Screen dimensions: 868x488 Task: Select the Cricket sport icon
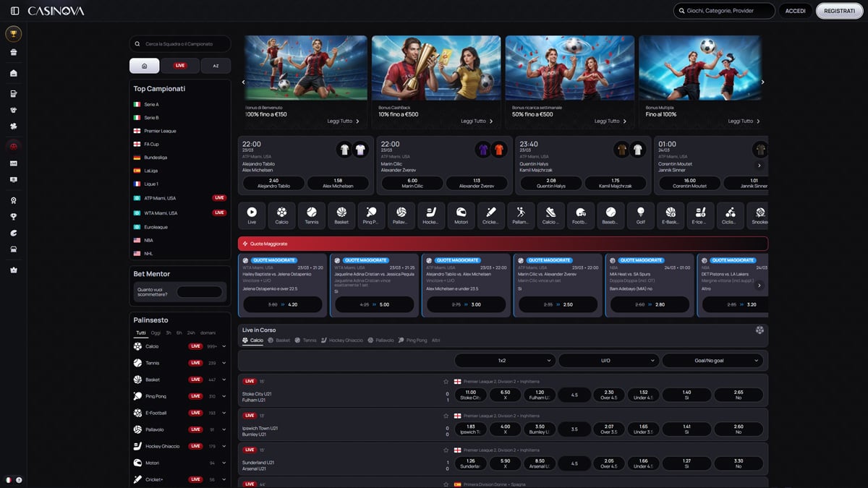(490, 215)
